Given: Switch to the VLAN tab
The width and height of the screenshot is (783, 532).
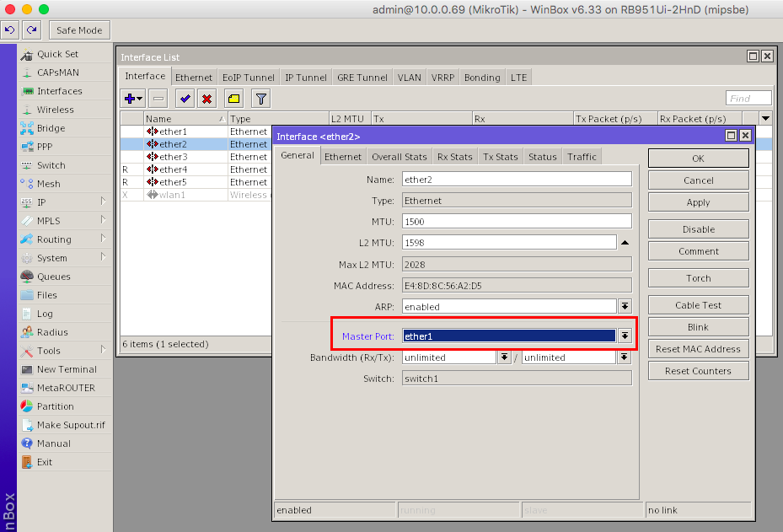Looking at the screenshot, I should [x=409, y=78].
